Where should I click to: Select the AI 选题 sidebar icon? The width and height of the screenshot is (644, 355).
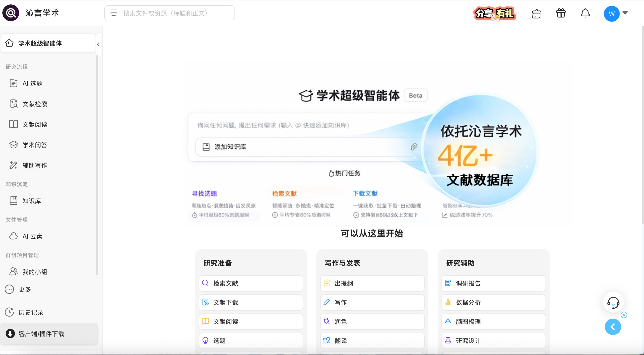14,83
